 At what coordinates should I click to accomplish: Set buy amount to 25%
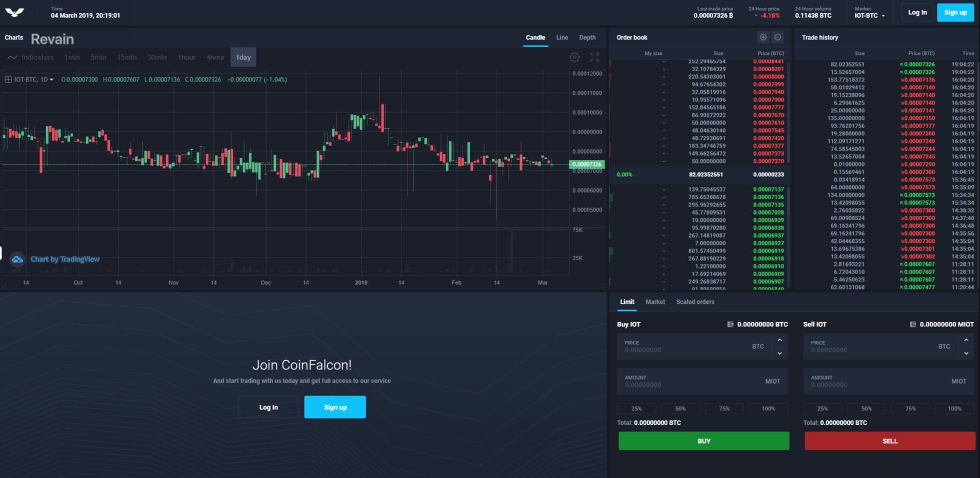coord(636,408)
